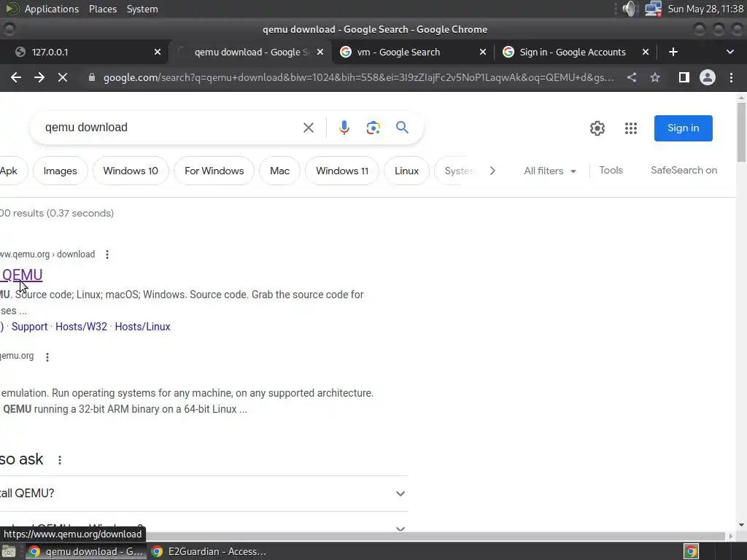Viewport: 747px width, 560px height.
Task: Close the Sign in Google Accounts tab
Action: [646, 52]
